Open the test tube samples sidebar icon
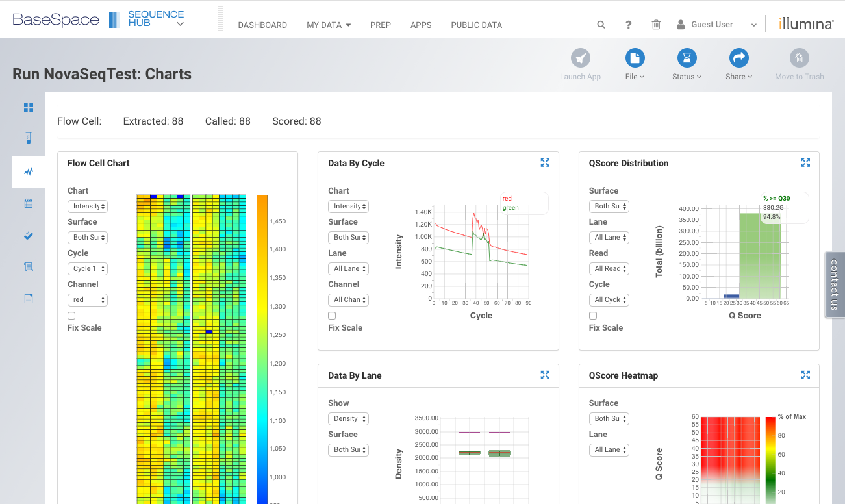The width and height of the screenshot is (845, 504). (29, 138)
